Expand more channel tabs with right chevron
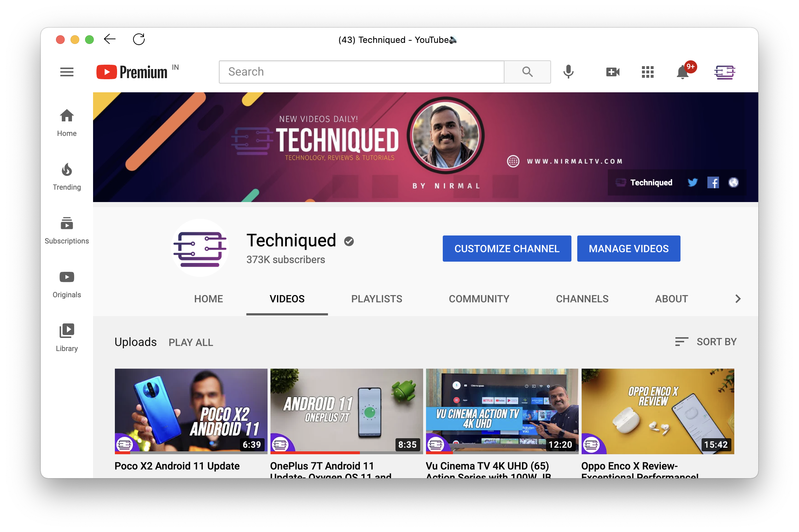Viewport: 799px width, 532px height. [x=738, y=299]
